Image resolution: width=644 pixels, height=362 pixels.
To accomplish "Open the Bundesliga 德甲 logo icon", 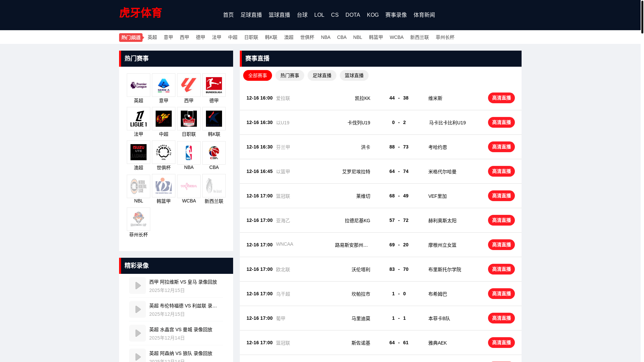I will (x=214, y=85).
